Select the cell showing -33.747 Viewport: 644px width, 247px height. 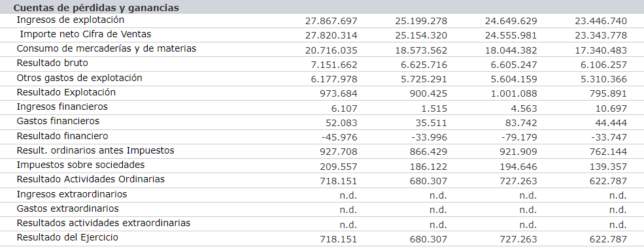pos(609,137)
